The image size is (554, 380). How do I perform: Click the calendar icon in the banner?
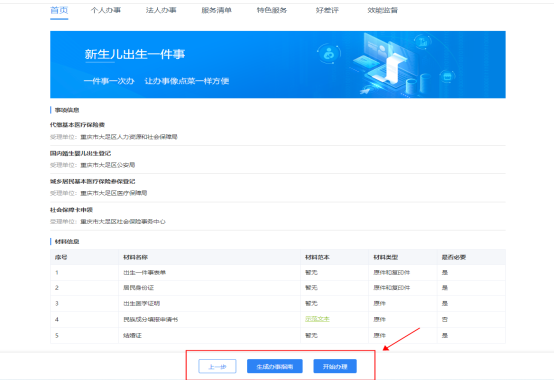[x=447, y=76]
